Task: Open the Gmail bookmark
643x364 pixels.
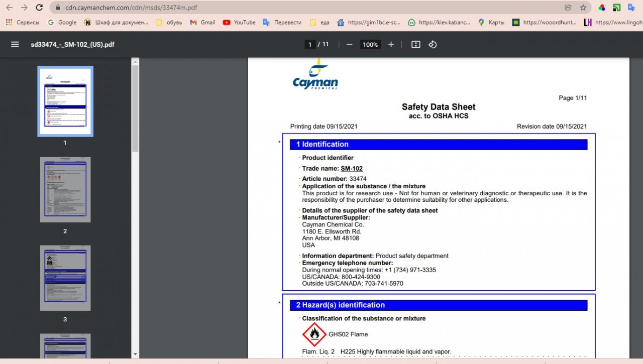Action: pyautogui.click(x=202, y=23)
